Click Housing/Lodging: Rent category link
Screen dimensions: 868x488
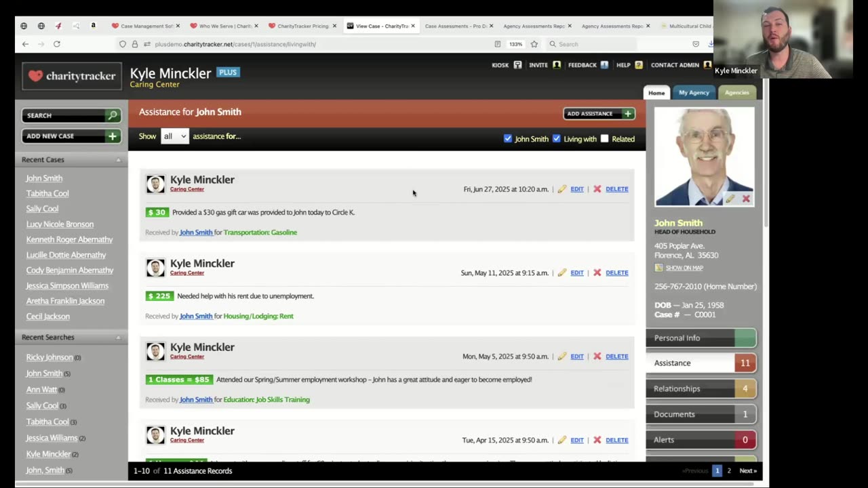258,317
